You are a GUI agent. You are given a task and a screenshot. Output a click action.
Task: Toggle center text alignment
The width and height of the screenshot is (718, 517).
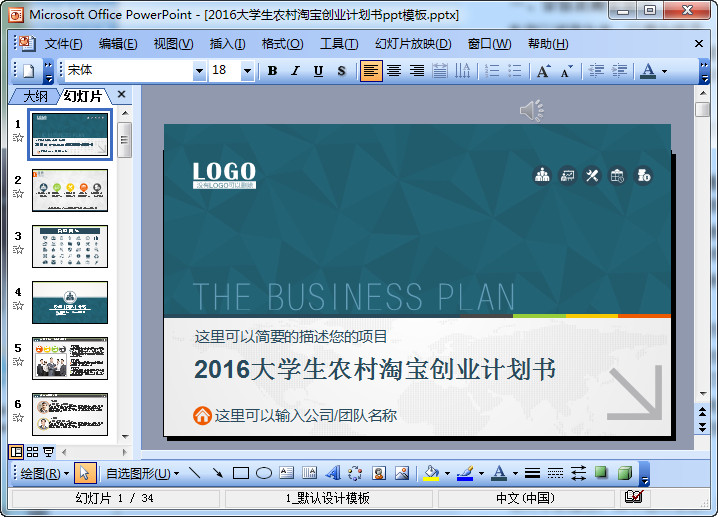[x=394, y=71]
